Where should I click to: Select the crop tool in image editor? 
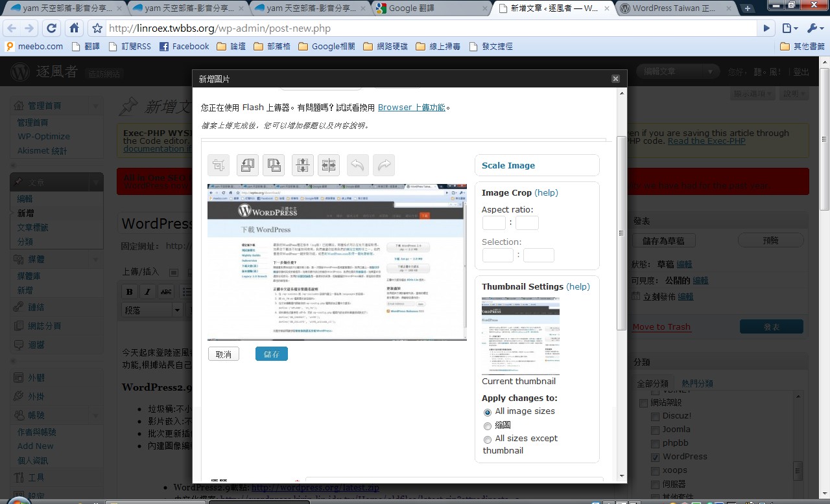[219, 165]
